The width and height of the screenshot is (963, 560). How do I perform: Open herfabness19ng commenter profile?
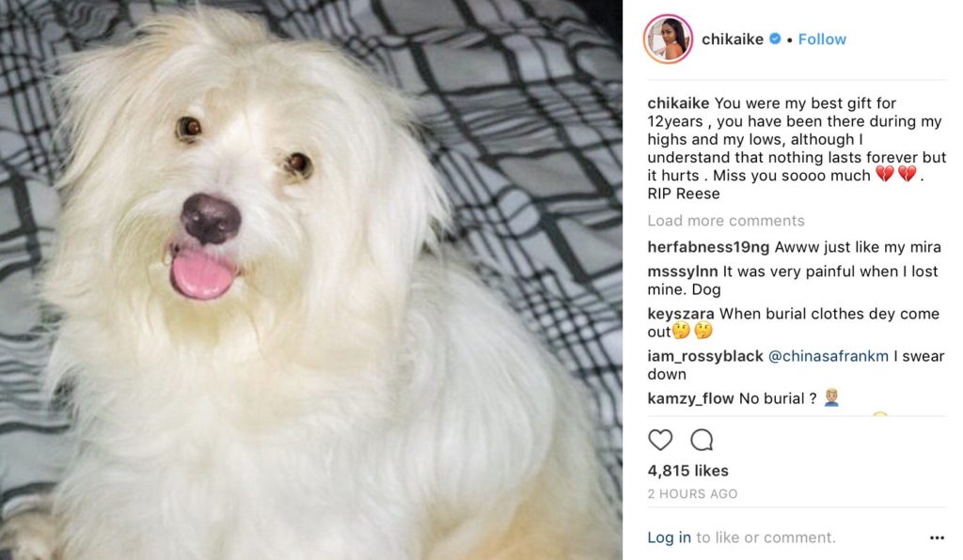point(708,247)
